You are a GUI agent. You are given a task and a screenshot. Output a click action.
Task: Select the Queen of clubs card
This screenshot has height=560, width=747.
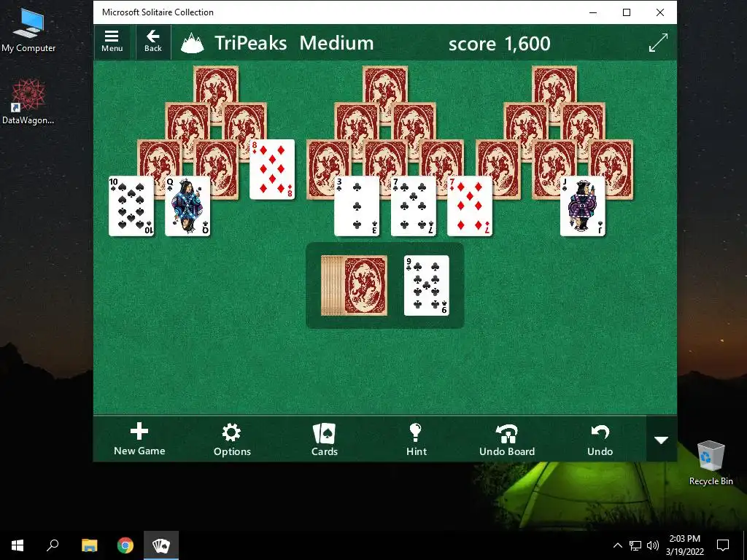click(x=187, y=206)
